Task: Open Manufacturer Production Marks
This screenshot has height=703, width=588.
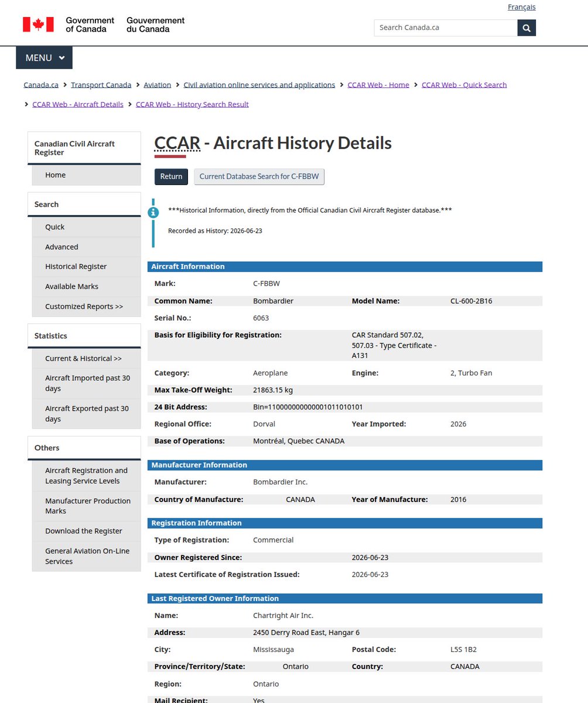Action: [x=87, y=506]
